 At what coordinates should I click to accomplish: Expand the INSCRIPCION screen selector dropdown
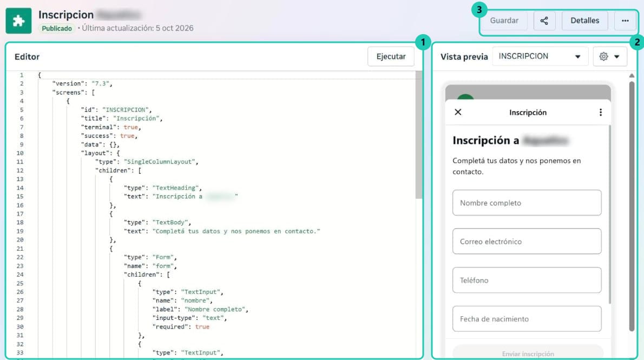click(x=540, y=56)
